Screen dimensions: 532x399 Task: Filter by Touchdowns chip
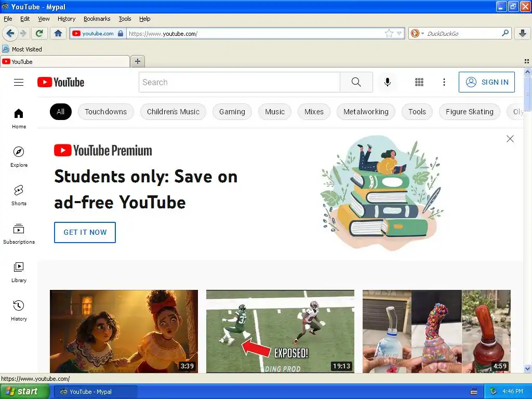106,112
